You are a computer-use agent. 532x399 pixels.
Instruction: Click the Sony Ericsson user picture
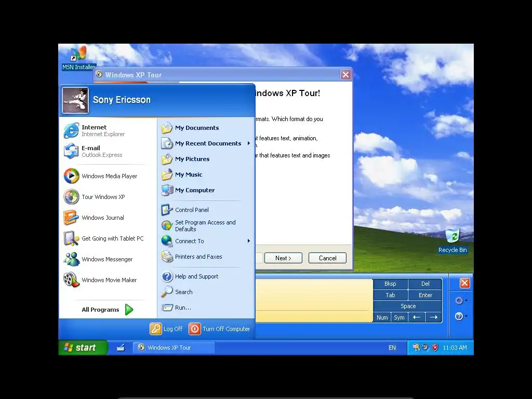(75, 100)
